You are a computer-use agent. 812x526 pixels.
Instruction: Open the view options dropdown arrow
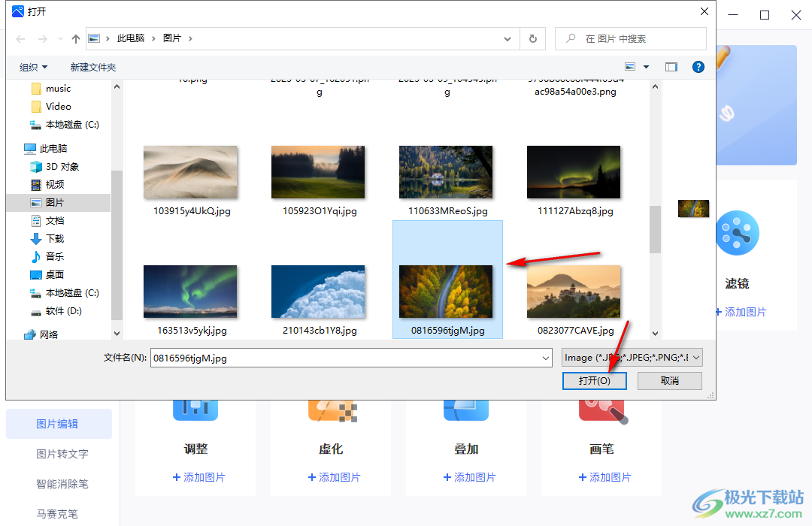pos(646,67)
